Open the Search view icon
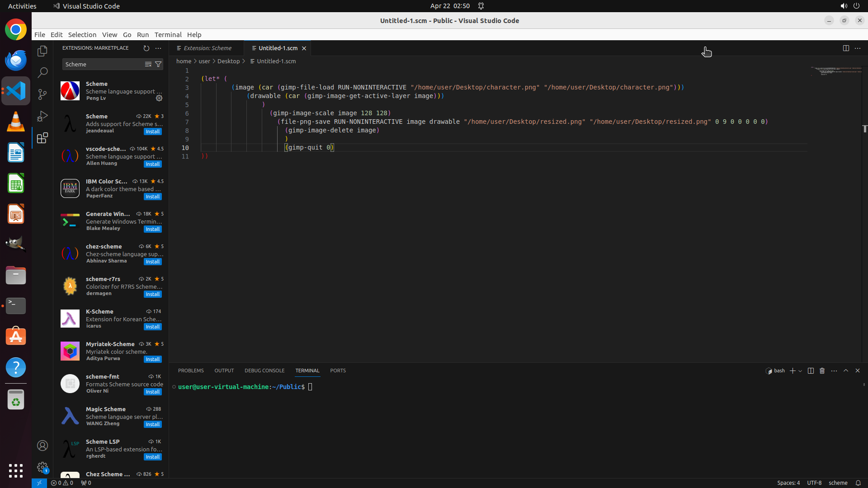Viewport: 868px width, 488px height. click(x=42, y=73)
